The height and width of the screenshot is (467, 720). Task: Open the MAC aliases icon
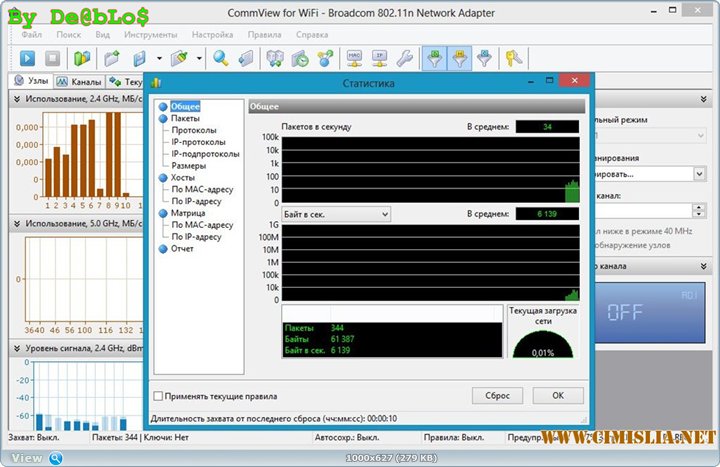tap(354, 58)
